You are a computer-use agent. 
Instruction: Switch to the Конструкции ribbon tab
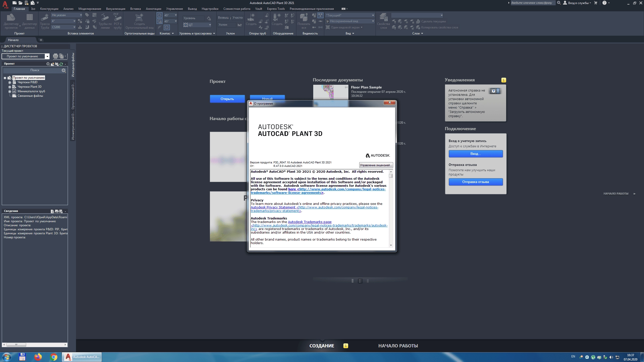coord(49,9)
